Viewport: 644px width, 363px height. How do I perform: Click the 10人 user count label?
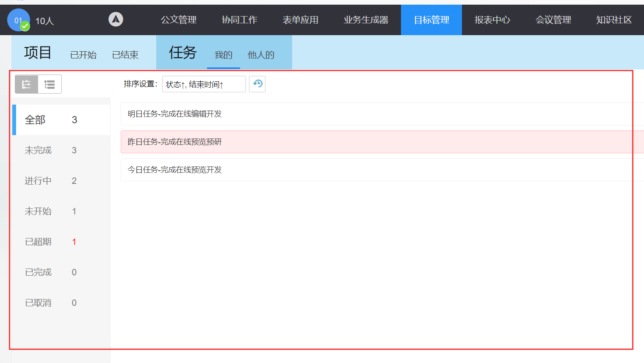click(x=44, y=21)
